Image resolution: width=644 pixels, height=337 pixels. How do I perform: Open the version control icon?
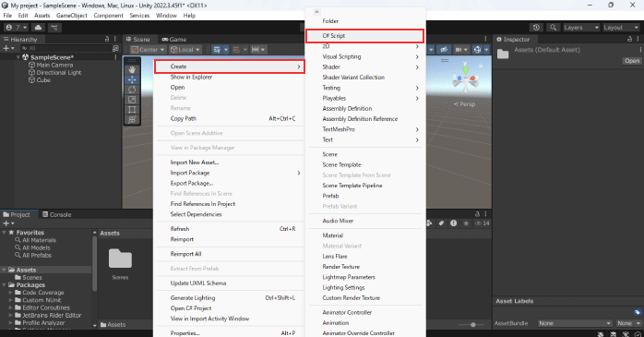[54, 28]
